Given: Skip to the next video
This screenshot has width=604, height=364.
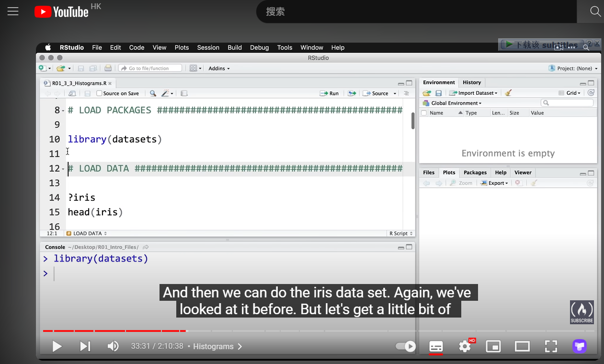Looking at the screenshot, I should pos(85,346).
